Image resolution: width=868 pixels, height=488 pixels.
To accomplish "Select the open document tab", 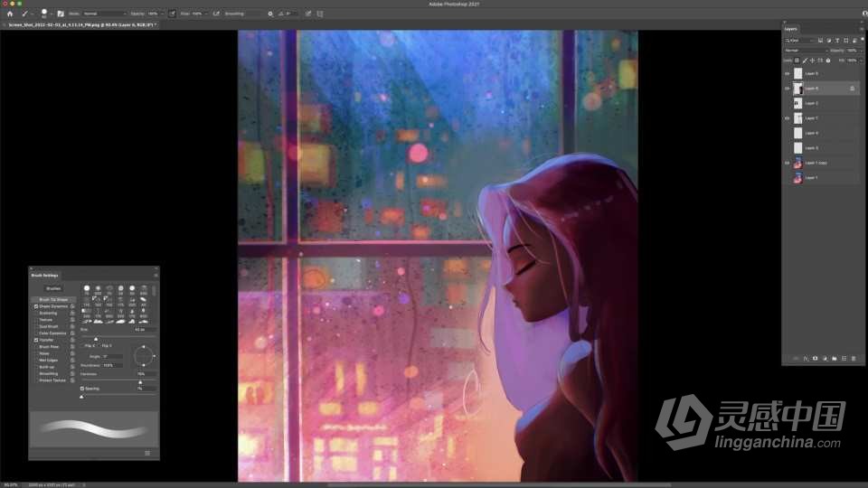I will [80, 25].
